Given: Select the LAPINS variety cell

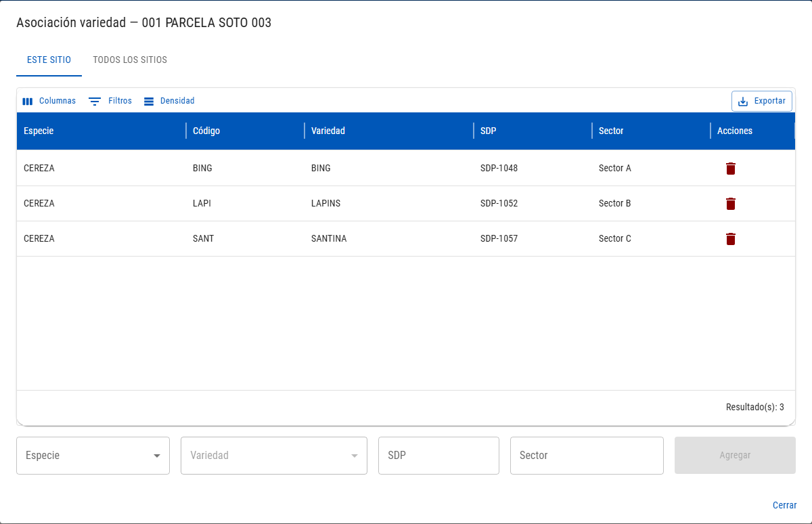Looking at the screenshot, I should [389, 203].
